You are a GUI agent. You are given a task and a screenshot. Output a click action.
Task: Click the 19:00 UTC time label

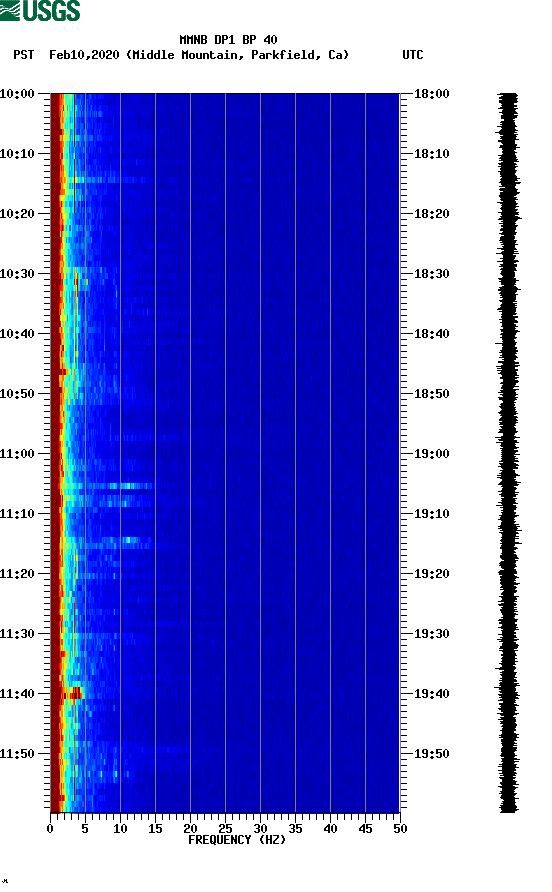[431, 454]
